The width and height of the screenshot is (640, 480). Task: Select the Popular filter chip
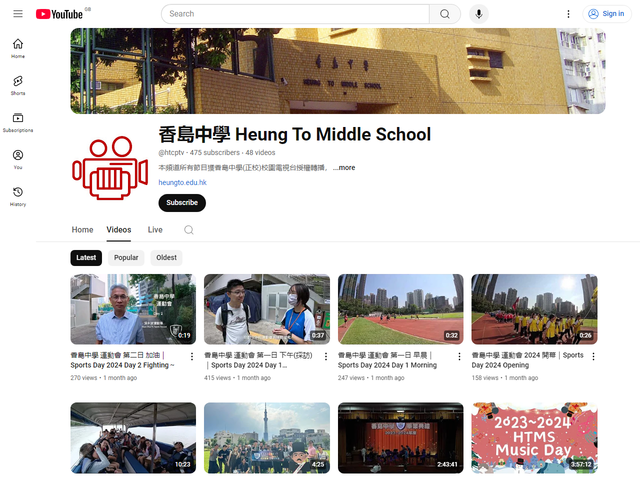[126, 257]
